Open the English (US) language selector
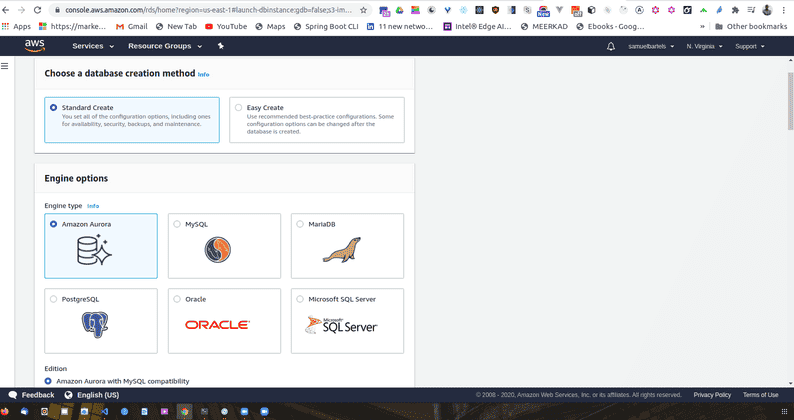The width and height of the screenshot is (794, 420). [92, 395]
